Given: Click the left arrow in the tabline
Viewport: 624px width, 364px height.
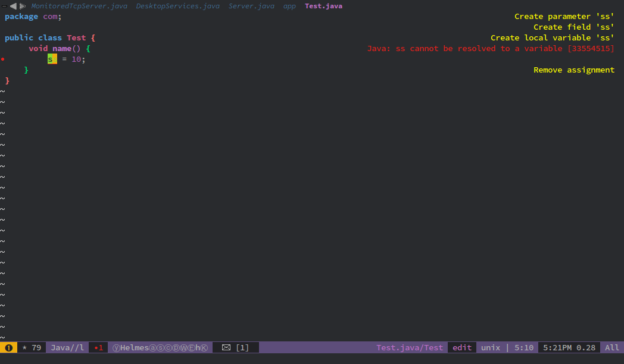Looking at the screenshot, I should (14, 5).
